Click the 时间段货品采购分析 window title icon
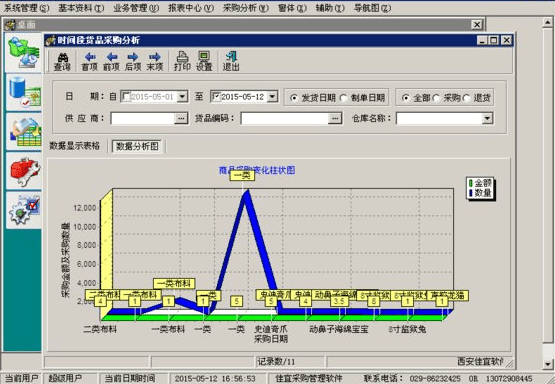This screenshot has height=384, width=555. coord(51,40)
